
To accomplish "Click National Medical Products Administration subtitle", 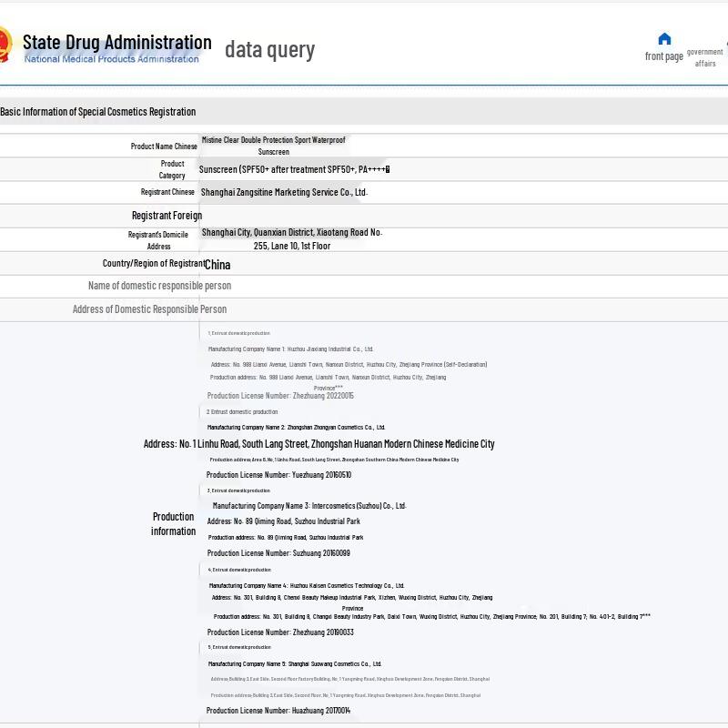I will (x=111, y=59).
